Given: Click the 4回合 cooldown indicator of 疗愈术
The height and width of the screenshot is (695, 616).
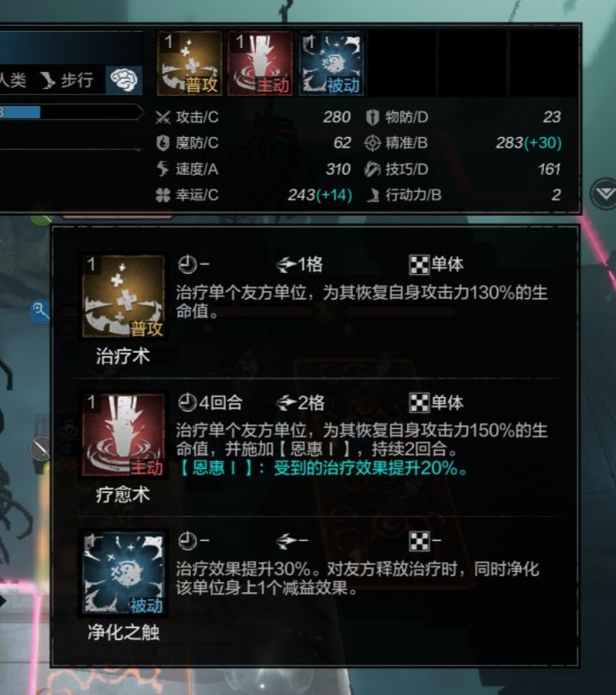Looking at the screenshot, I should click(210, 402).
